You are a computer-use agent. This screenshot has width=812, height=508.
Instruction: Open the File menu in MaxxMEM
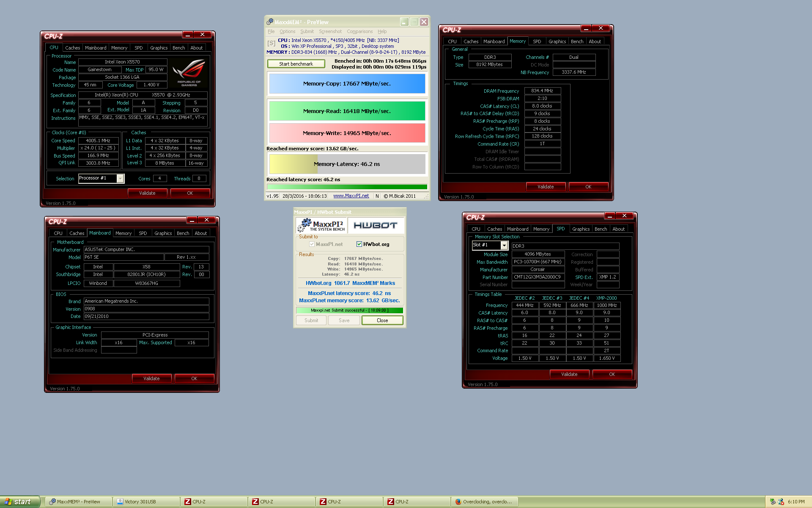271,31
